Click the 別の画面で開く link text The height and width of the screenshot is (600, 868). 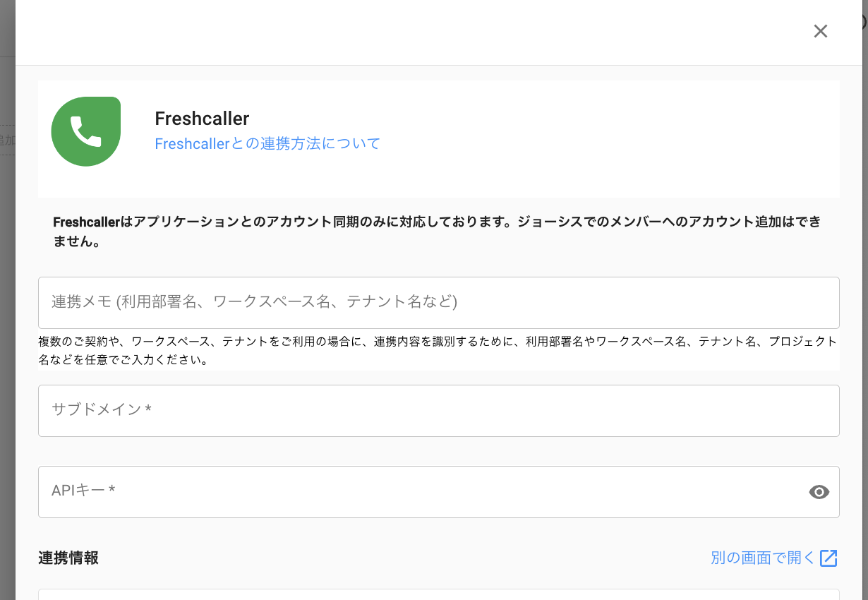(763, 558)
